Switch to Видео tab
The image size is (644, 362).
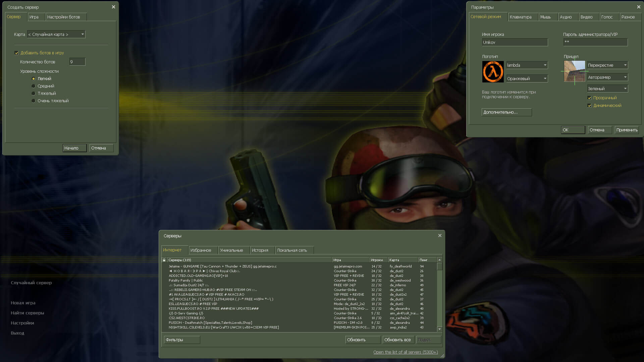[x=589, y=17]
